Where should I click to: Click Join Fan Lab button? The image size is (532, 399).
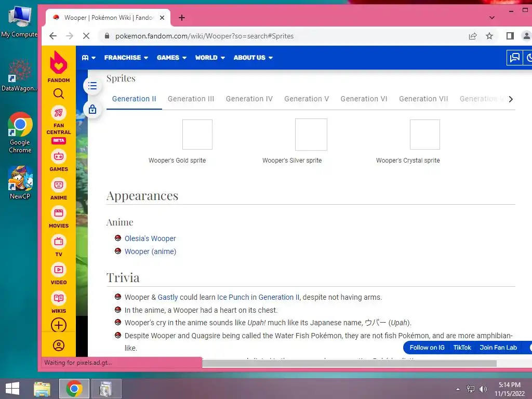pos(498,348)
